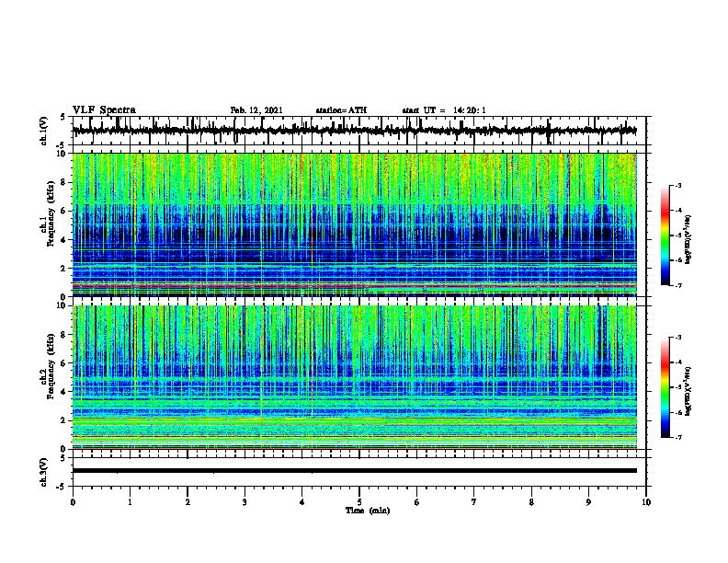Click time-axis tick label '4'

point(302,502)
